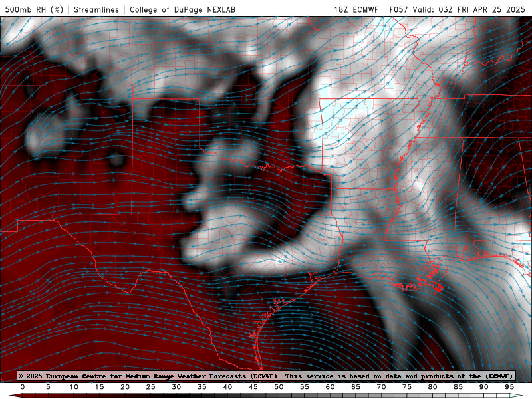Click the "F057" forecast hour text

[398, 9]
